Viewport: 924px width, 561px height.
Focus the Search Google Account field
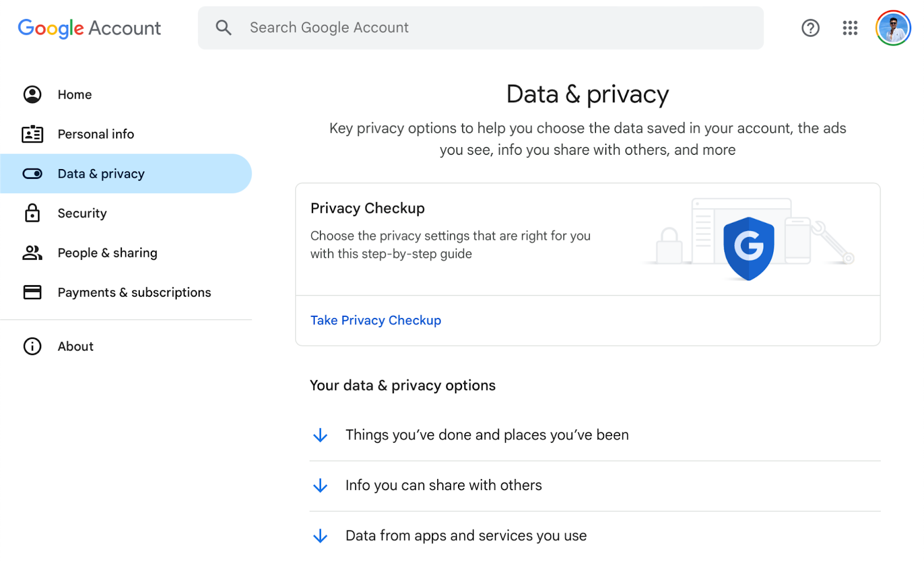480,28
